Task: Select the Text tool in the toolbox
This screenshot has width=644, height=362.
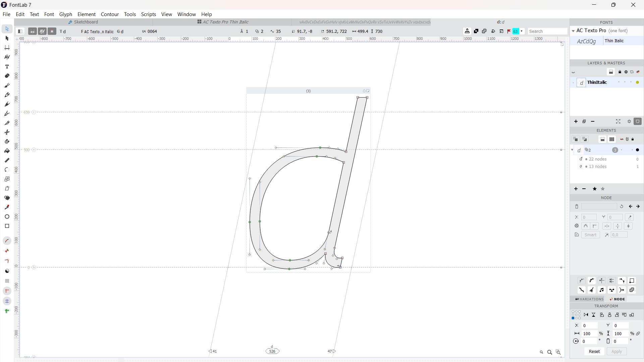Action: (x=7, y=67)
